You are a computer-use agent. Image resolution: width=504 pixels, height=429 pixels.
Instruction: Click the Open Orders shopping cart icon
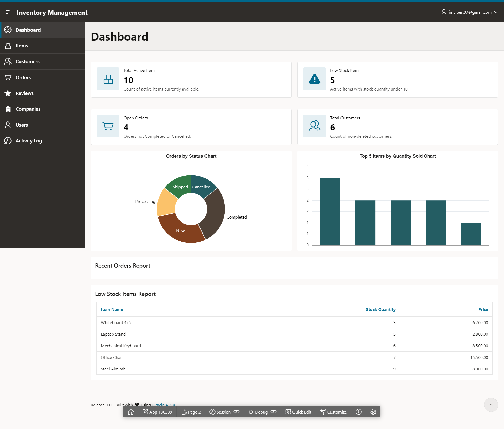tap(108, 126)
